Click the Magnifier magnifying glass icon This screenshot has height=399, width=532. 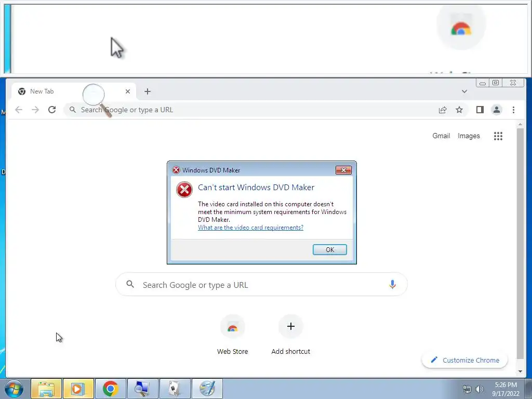97,100
